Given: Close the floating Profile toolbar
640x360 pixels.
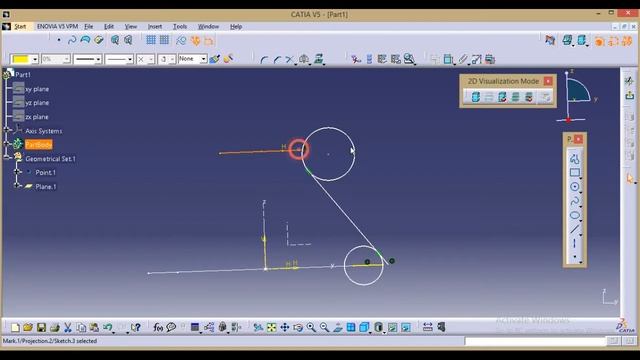Looking at the screenshot, I should coord(578,140).
